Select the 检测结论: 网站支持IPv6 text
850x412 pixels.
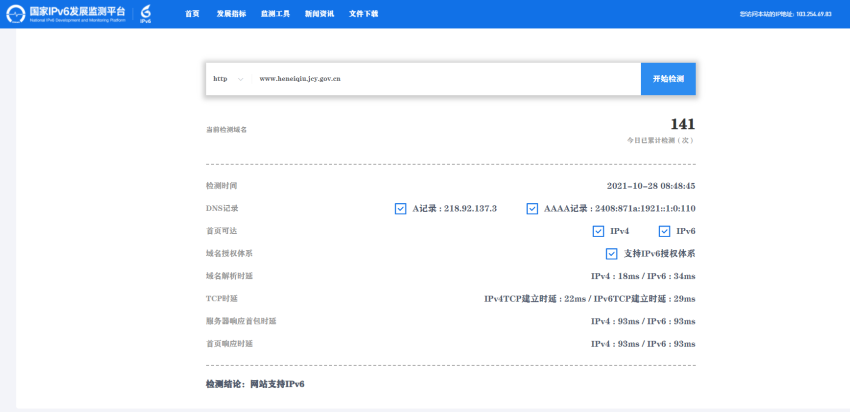tap(255, 384)
